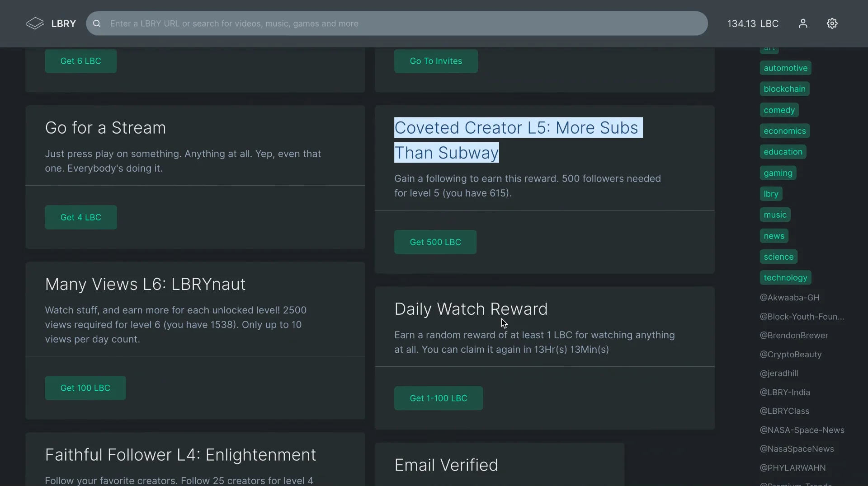
Task: Claim the Get 4 LBC reward
Action: (x=81, y=217)
